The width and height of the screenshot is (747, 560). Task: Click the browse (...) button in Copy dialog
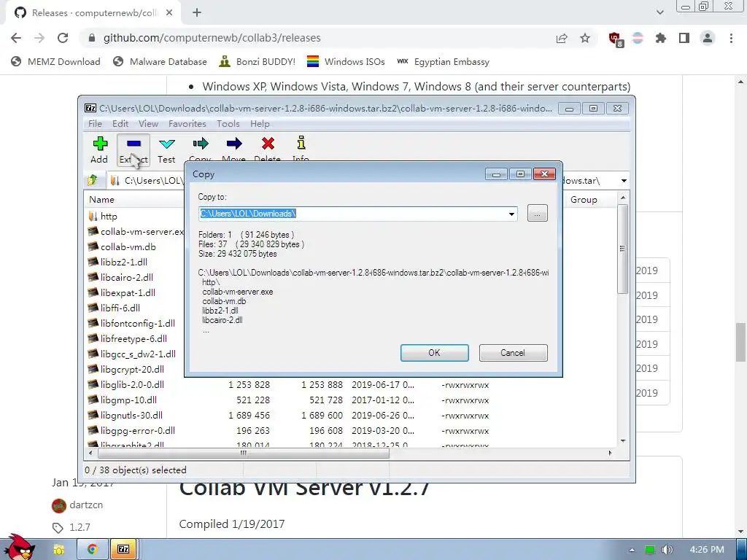tap(538, 214)
